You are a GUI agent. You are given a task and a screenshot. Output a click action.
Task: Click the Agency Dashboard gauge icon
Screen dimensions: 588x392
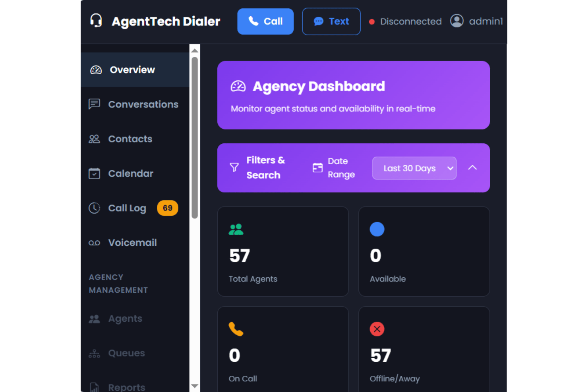pyautogui.click(x=238, y=86)
